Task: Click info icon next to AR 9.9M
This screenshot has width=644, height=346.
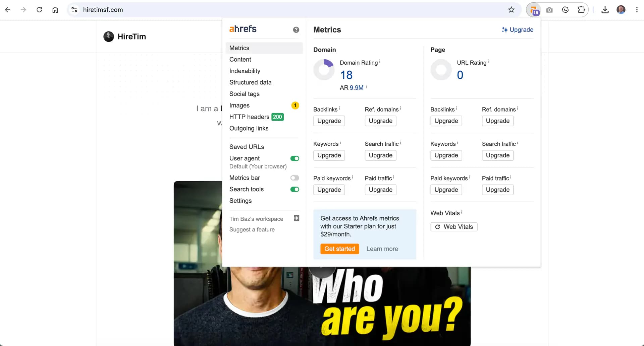Action: click(x=367, y=87)
